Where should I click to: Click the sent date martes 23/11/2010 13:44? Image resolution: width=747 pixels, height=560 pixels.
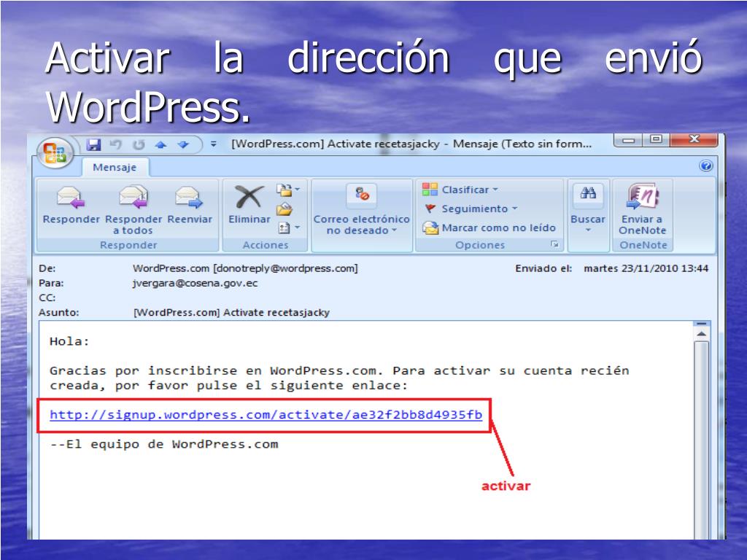[646, 268]
